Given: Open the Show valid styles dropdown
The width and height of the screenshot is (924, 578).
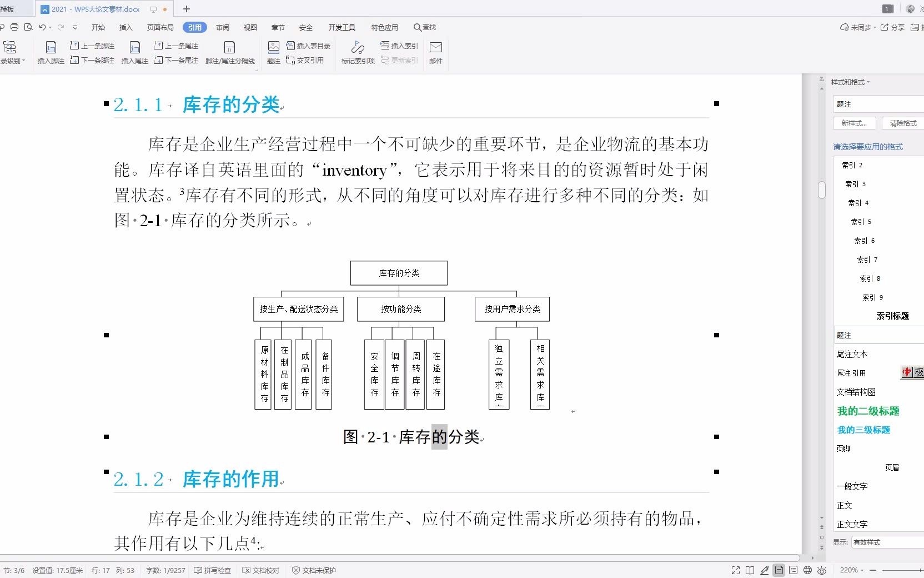Looking at the screenshot, I should [x=887, y=542].
